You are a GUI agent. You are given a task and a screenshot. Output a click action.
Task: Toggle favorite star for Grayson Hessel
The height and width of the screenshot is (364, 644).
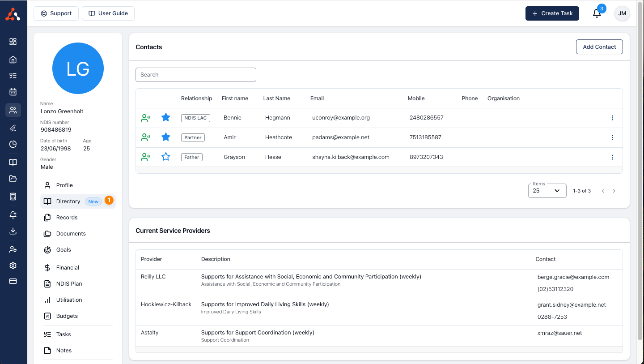click(x=165, y=157)
